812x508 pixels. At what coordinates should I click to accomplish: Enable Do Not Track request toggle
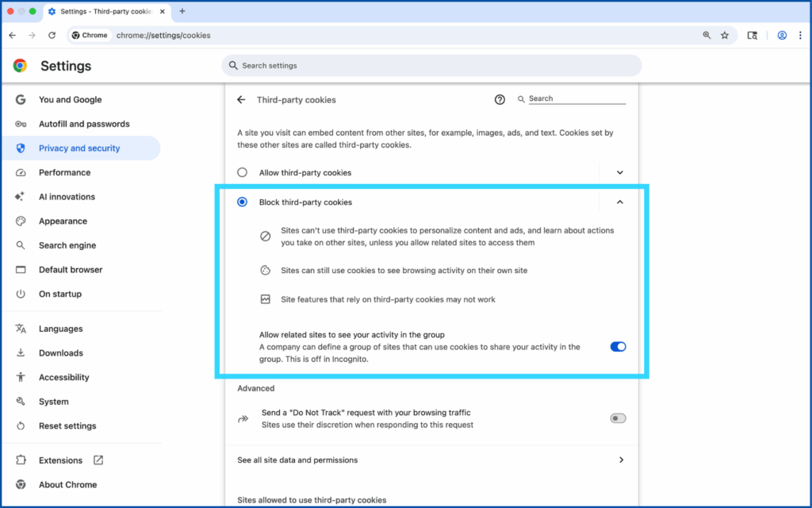point(618,418)
